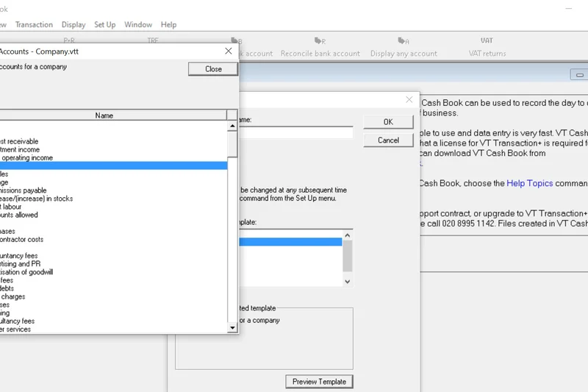This screenshot has width=588, height=392.
Task: Sort accounts by the Name column header
Action: coord(104,115)
